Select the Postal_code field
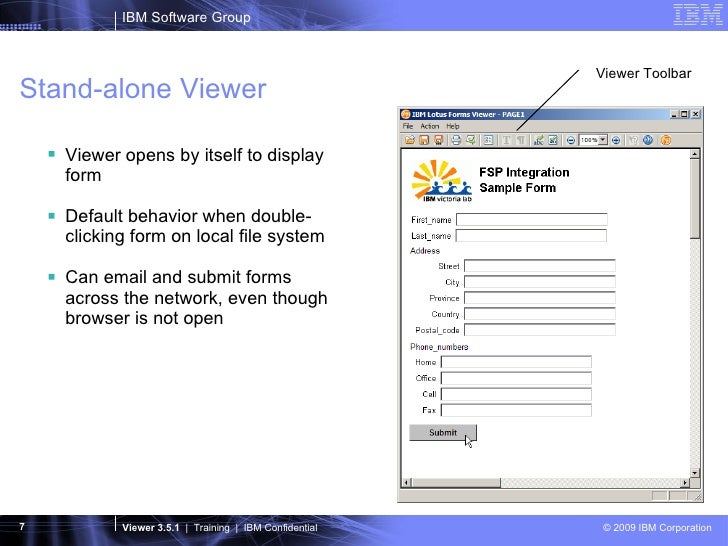The height and width of the screenshot is (546, 728). (x=540, y=330)
